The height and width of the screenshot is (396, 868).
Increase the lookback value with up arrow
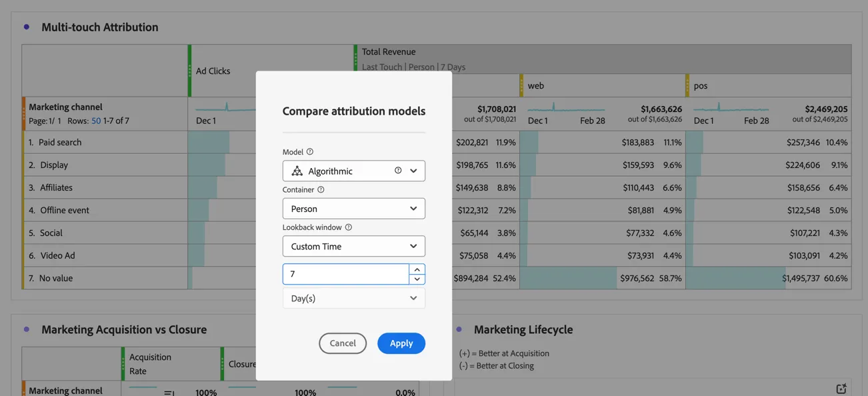click(417, 269)
